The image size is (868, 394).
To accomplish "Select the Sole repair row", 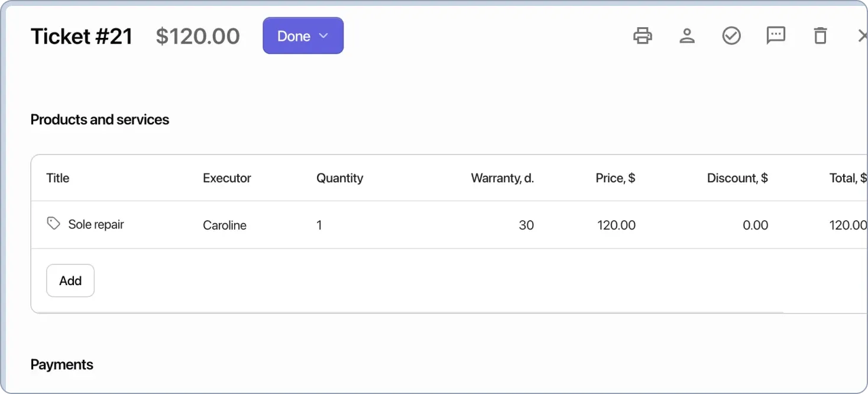I will [x=96, y=224].
